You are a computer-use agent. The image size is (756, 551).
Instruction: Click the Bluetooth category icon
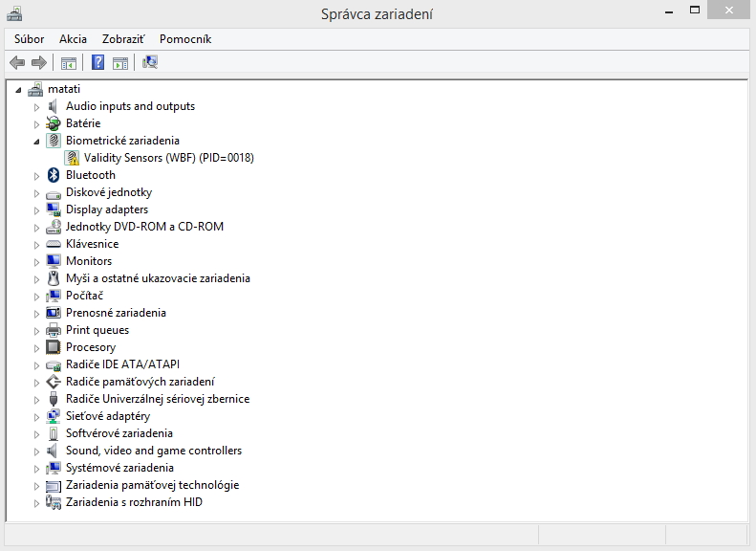(54, 175)
